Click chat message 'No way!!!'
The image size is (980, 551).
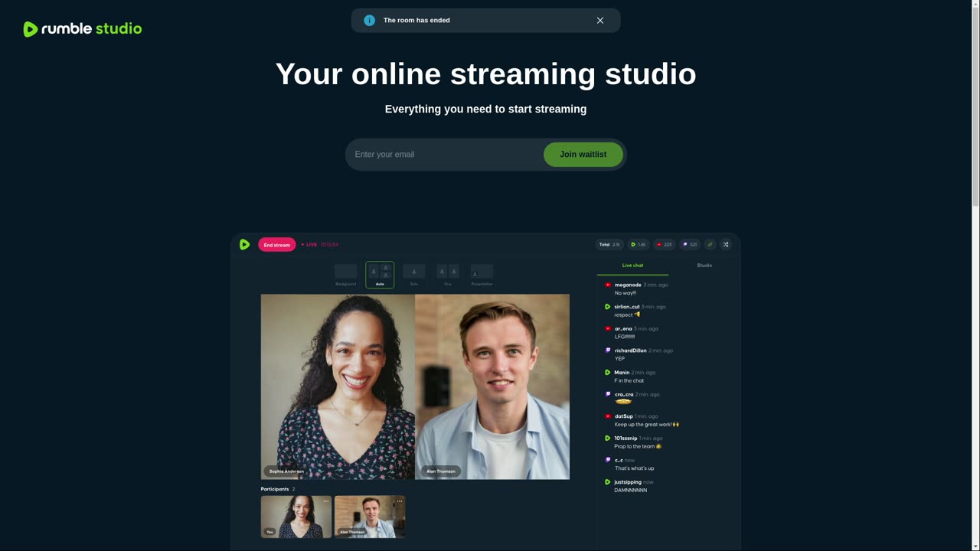coord(625,293)
